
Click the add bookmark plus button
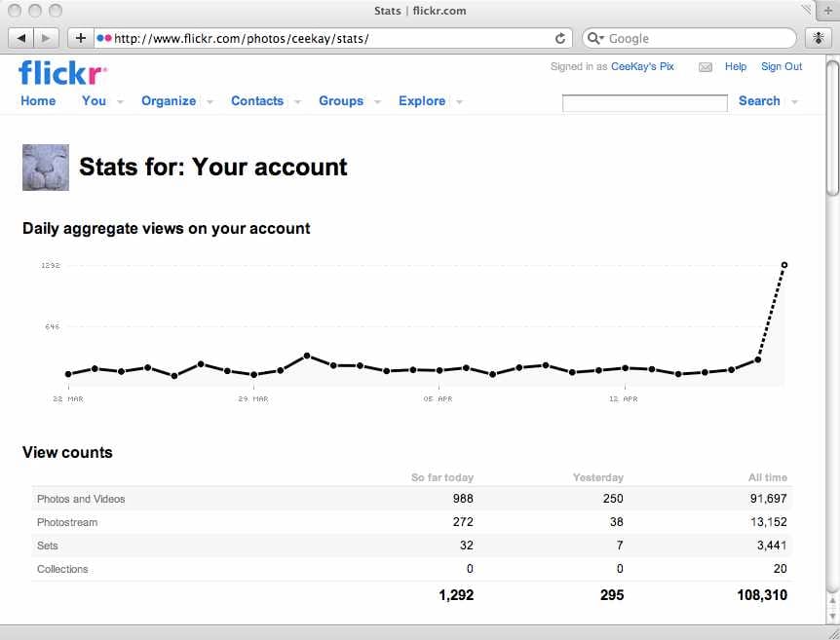coord(81,38)
